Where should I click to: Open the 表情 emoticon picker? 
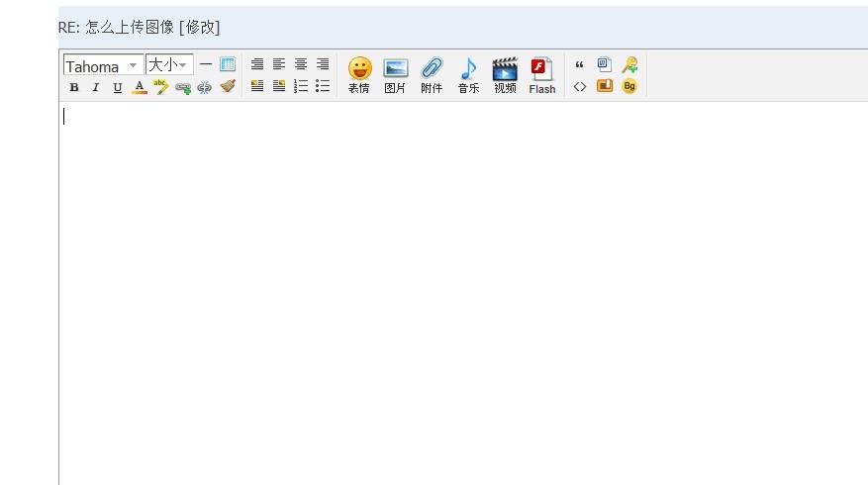click(359, 75)
